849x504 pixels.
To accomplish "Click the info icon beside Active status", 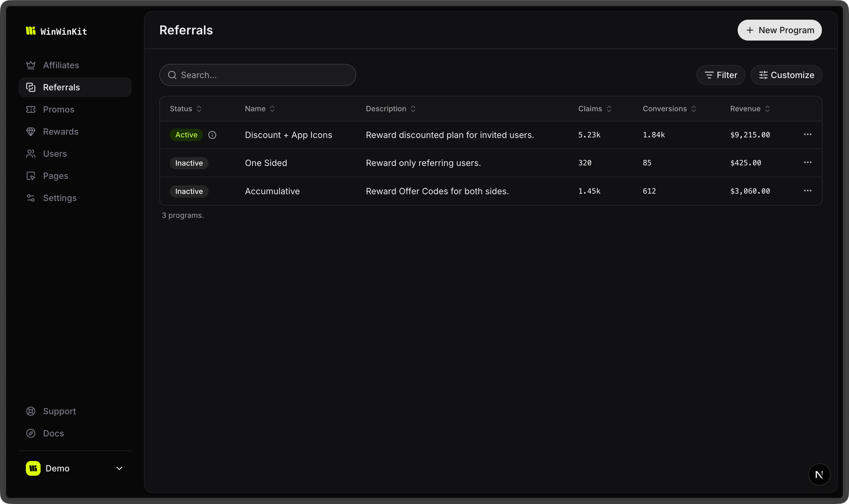I will (x=212, y=135).
